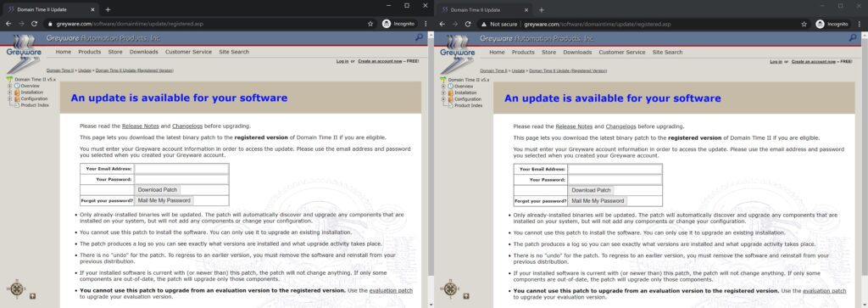868x308 pixels.
Task: Open the Release Notes link in the left window
Action: pos(140,126)
